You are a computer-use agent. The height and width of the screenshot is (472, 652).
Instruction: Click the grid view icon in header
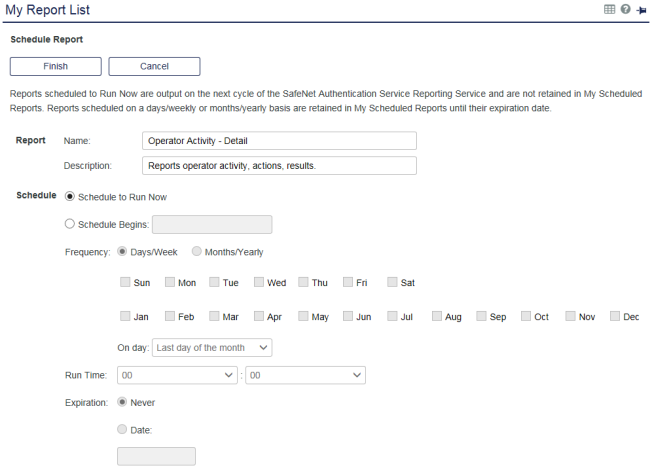coord(611,10)
